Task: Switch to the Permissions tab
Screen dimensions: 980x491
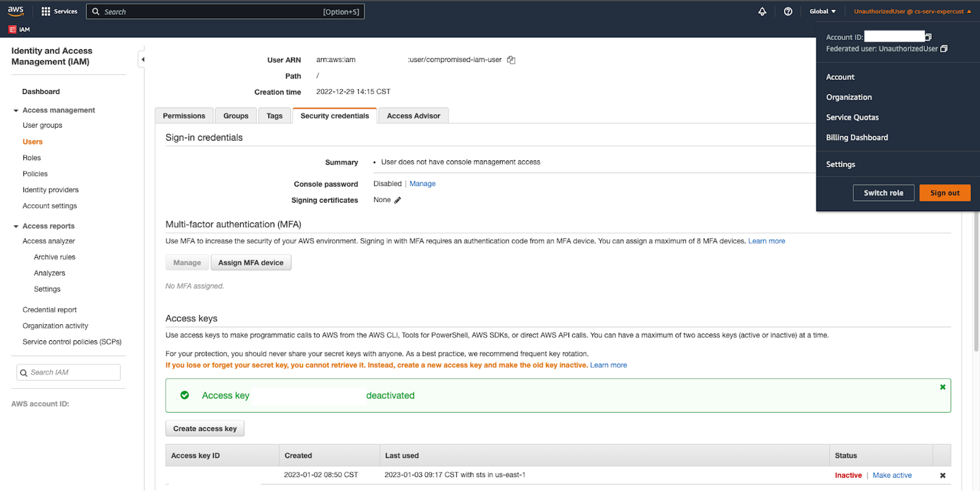Action: (x=184, y=116)
